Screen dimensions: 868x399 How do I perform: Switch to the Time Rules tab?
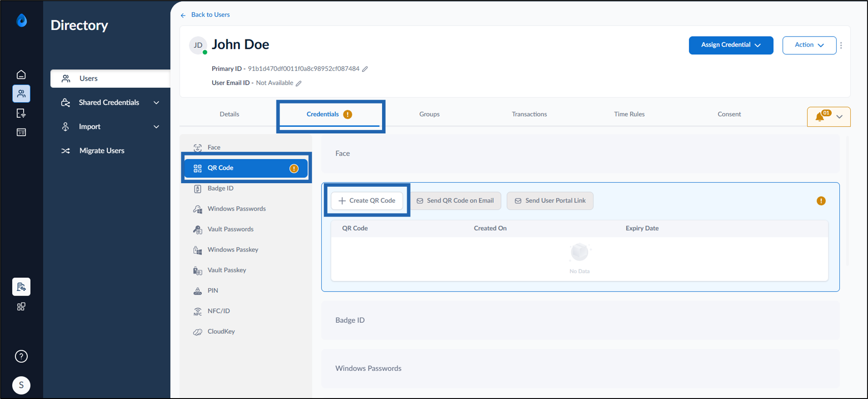tap(629, 114)
